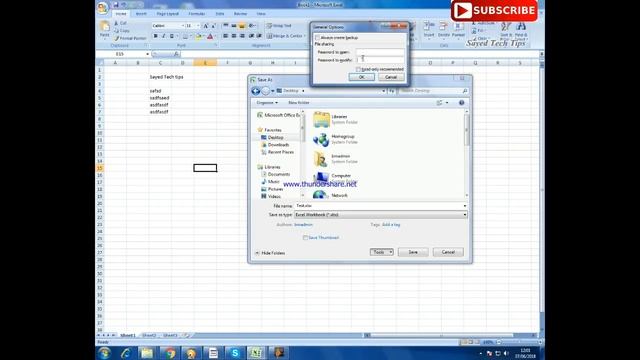Click Cancel button in Save As dialog
The height and width of the screenshot is (360, 640).
[448, 252]
